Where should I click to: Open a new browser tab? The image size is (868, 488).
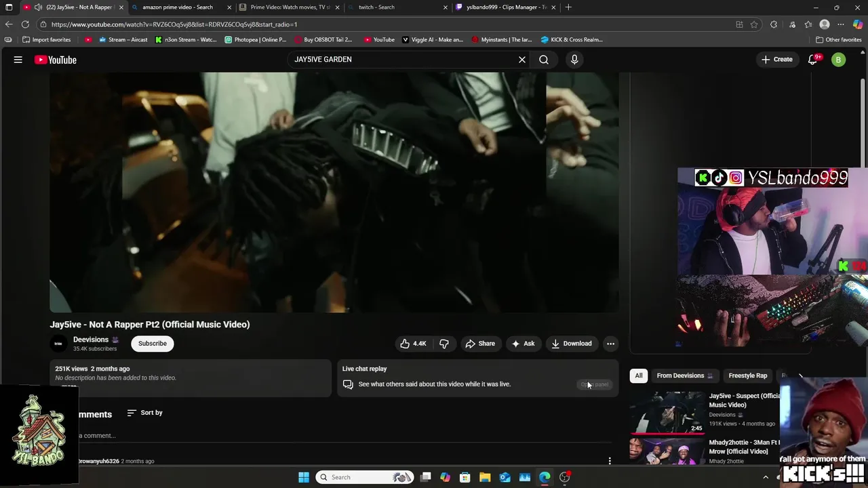click(x=568, y=7)
